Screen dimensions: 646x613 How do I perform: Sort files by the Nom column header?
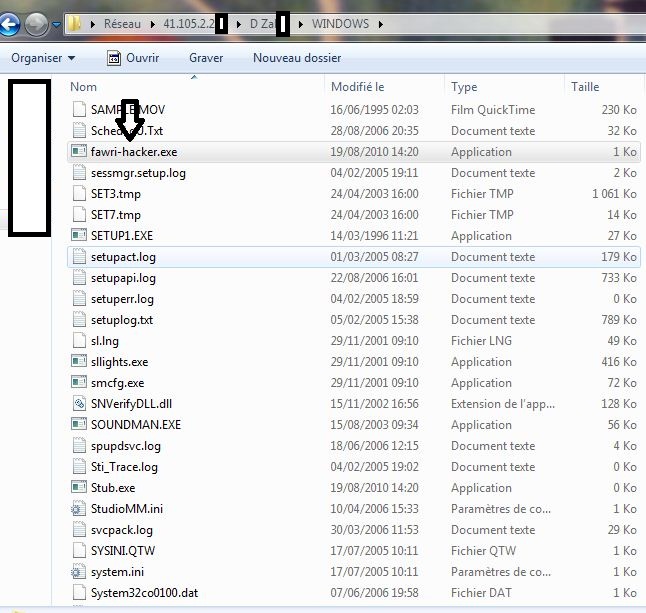(x=190, y=87)
